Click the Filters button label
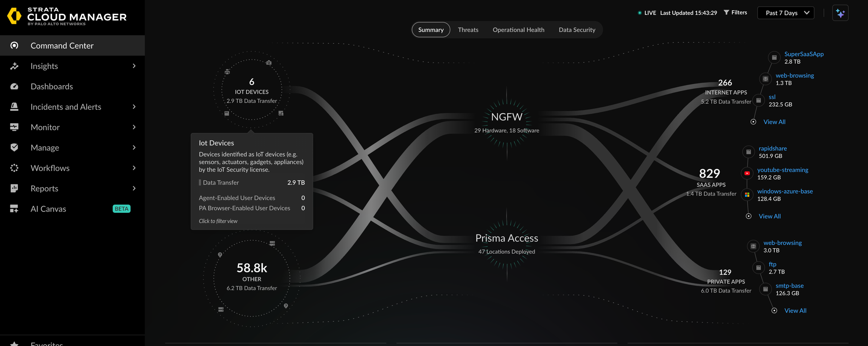868x346 pixels. pos(739,13)
